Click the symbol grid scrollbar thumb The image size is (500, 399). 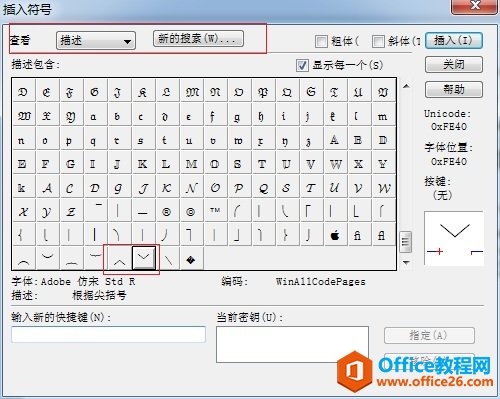tap(405, 242)
